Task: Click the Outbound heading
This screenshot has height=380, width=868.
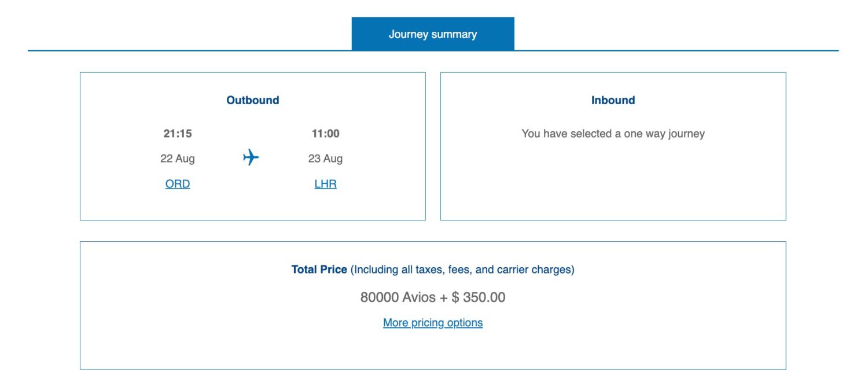Action: point(253,99)
